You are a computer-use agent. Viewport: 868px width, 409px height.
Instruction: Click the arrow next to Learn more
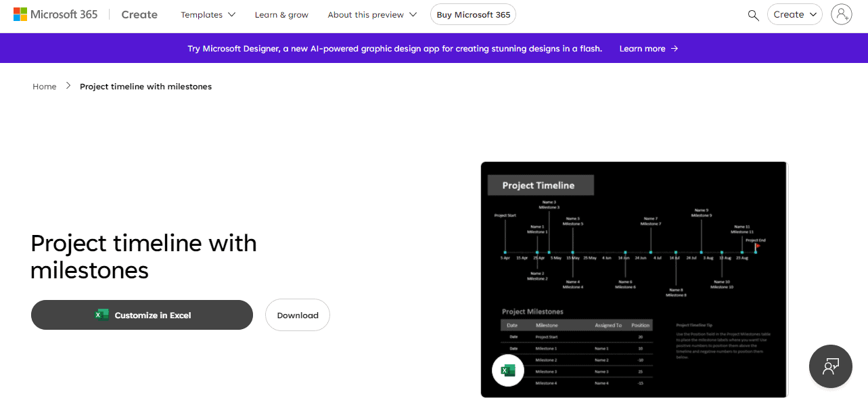(675, 49)
